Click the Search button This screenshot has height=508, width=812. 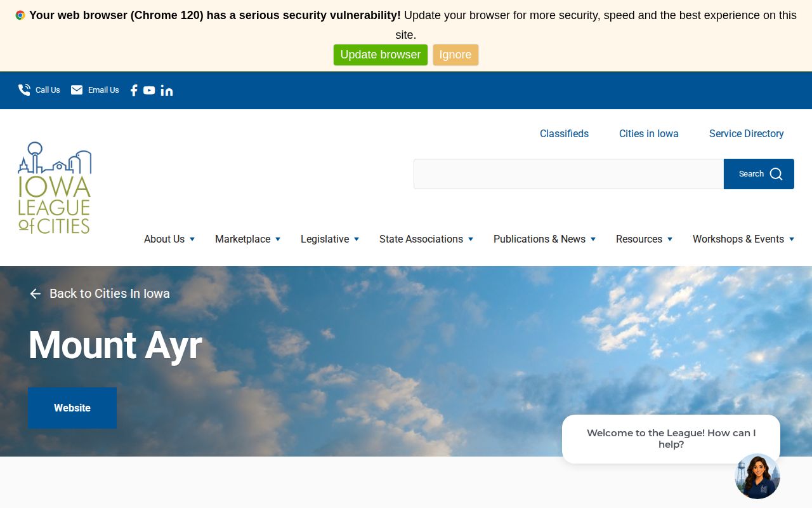pyautogui.click(x=759, y=174)
